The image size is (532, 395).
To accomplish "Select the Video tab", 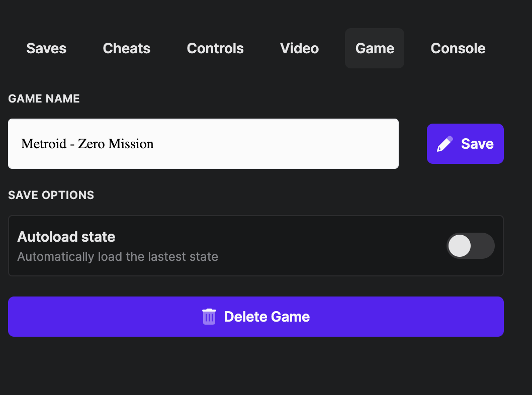I will [x=299, y=48].
